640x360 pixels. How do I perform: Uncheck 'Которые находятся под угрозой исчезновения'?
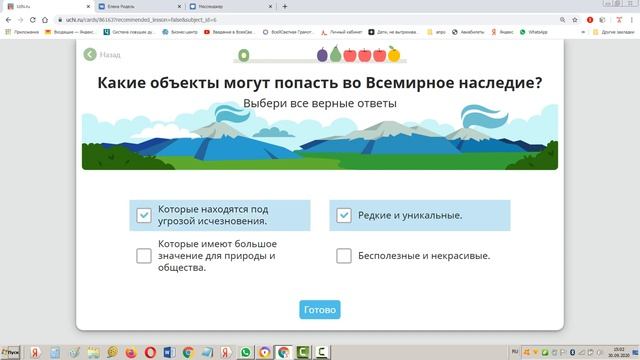pyautogui.click(x=144, y=215)
